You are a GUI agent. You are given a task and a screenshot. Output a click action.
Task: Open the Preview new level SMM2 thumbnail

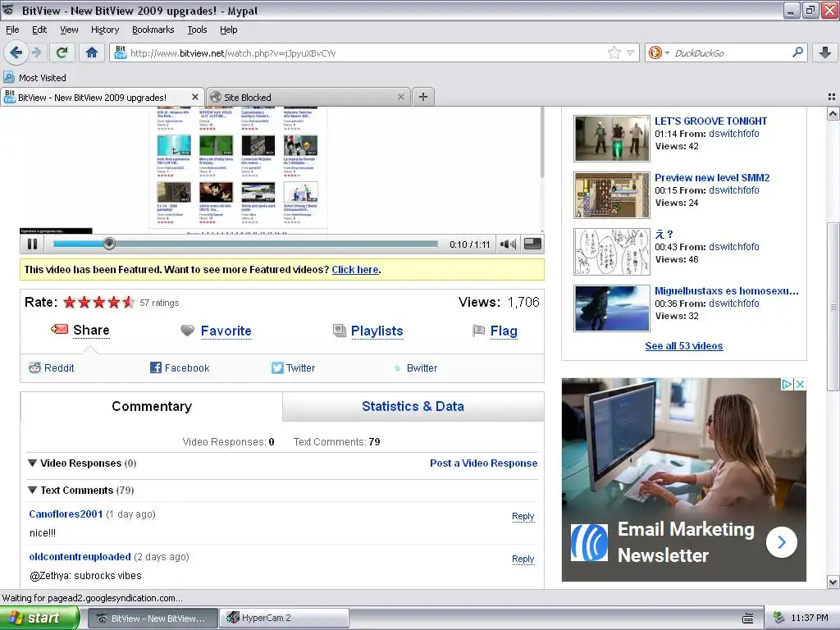(x=612, y=195)
